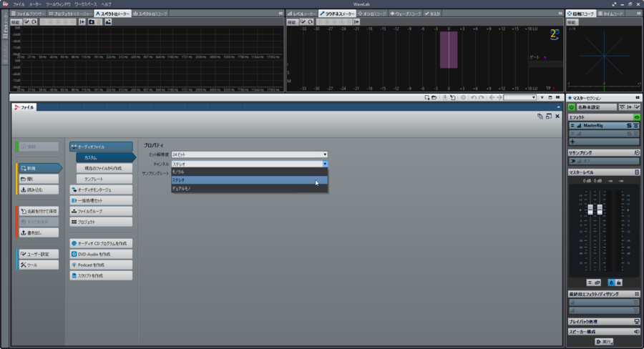Select ステレオ option in the open list
The image size is (644, 349).
249,180
